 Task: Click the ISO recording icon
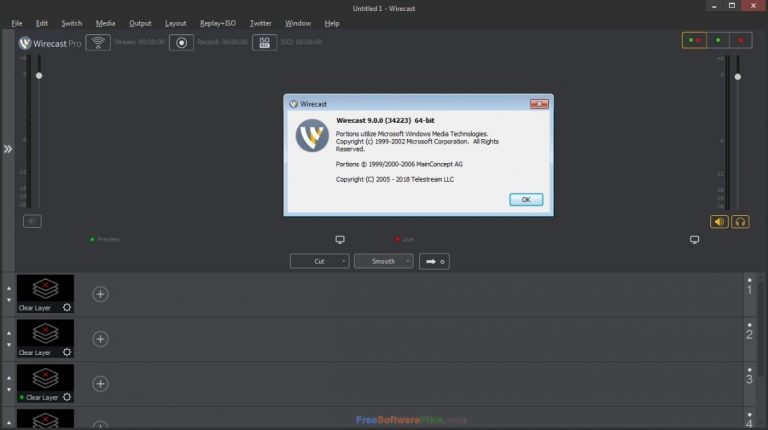click(264, 43)
